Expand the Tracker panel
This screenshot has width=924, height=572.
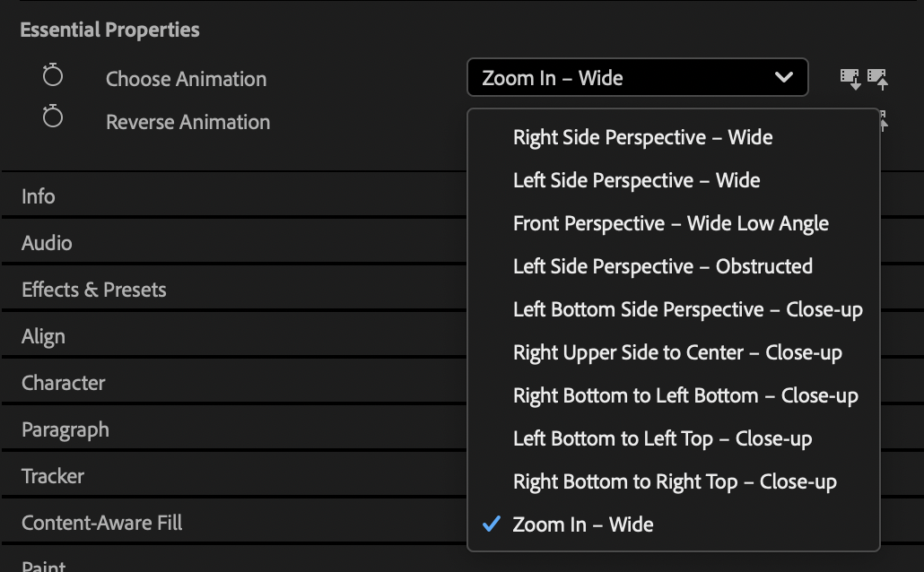point(53,476)
